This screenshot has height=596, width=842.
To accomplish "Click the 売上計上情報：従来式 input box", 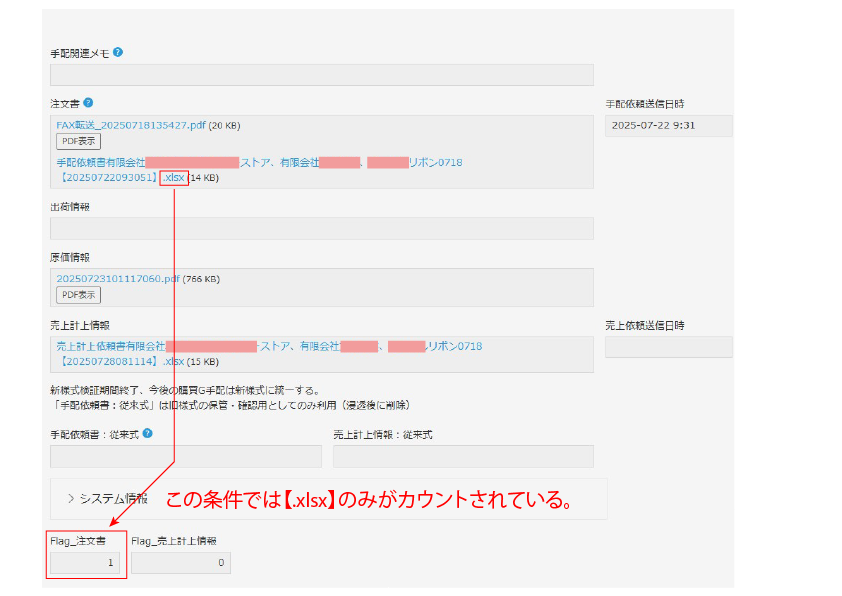I will (x=463, y=457).
